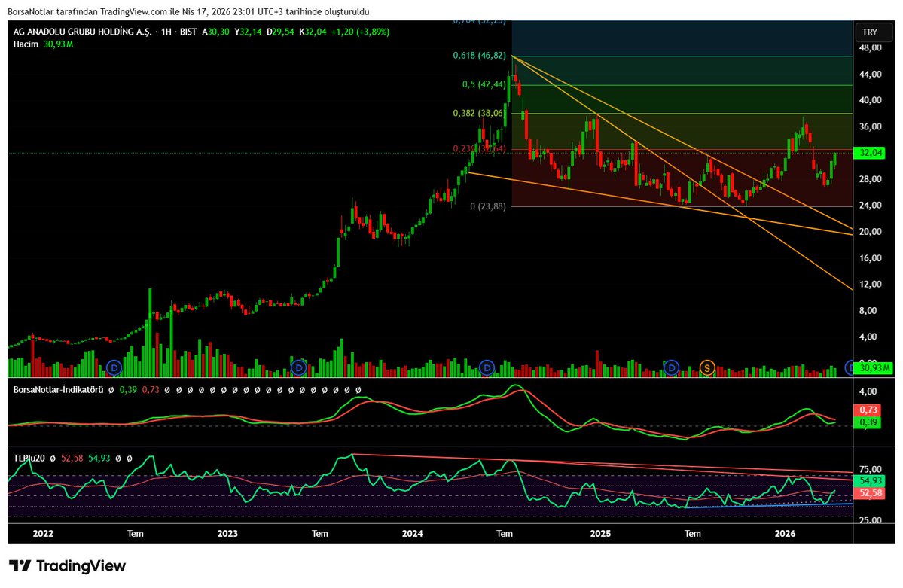
Task: Click the 2025 time axis label
Action: pyautogui.click(x=601, y=534)
